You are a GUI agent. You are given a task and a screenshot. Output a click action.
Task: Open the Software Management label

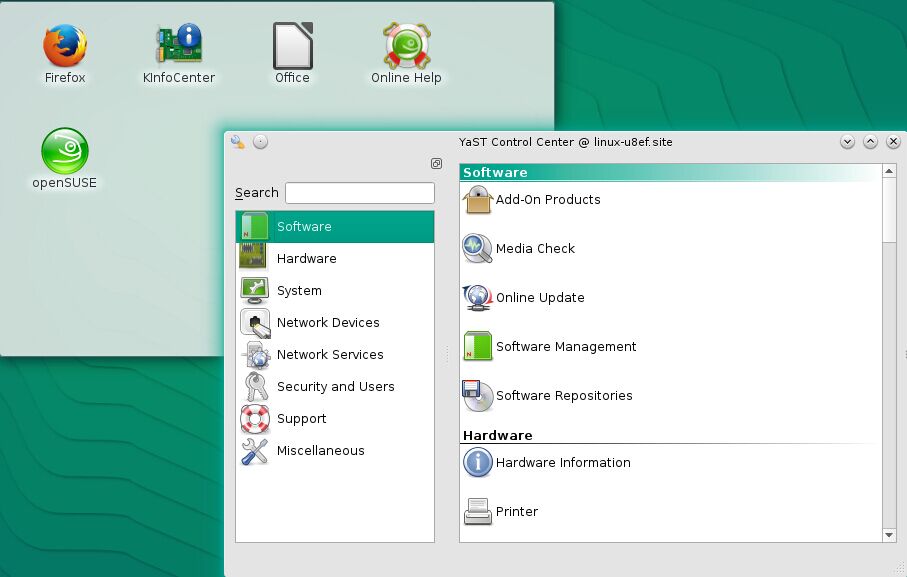coord(566,346)
